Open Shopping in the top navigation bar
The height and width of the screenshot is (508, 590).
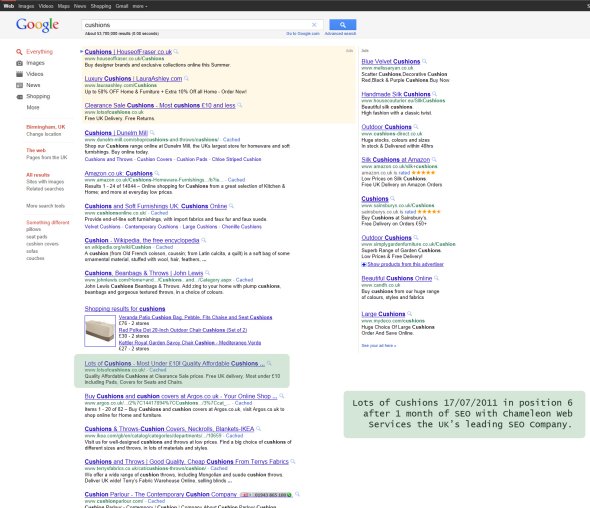coord(101,6)
